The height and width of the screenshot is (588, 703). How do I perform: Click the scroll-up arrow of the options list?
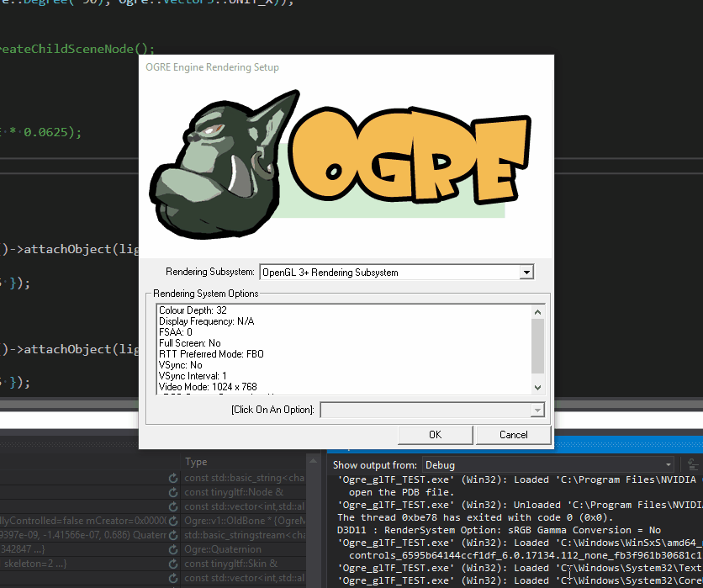[537, 310]
